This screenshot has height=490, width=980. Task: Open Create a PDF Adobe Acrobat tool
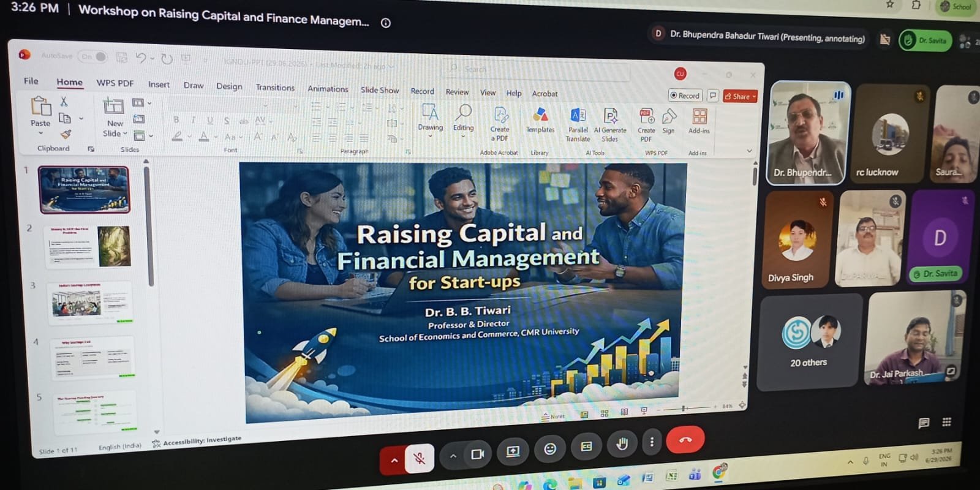(x=500, y=124)
